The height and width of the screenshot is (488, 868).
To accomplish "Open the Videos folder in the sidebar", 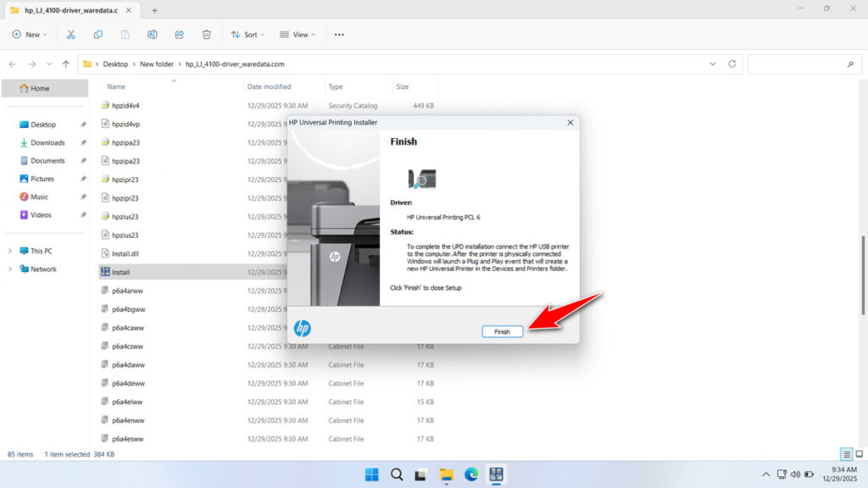I will [42, 214].
